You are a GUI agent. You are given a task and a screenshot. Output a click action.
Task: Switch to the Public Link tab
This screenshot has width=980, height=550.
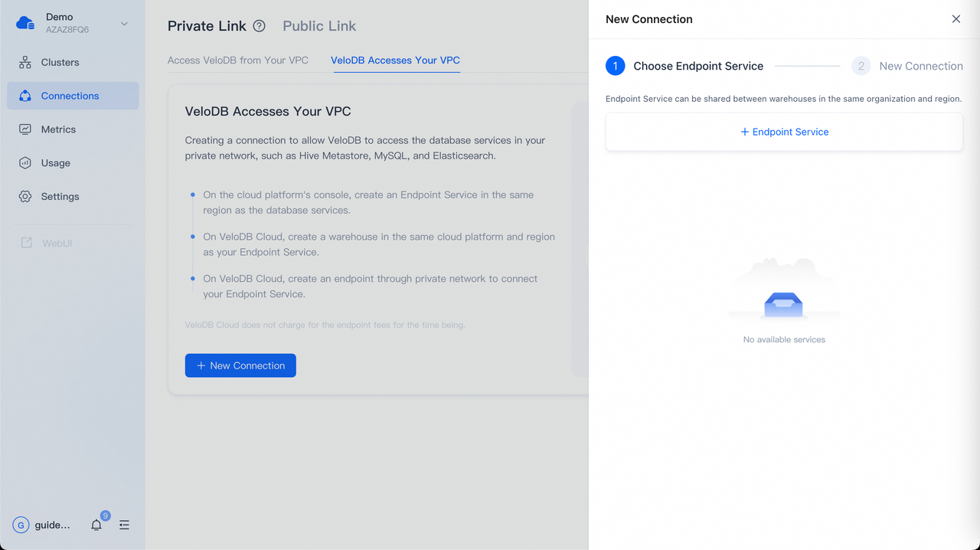(x=319, y=26)
